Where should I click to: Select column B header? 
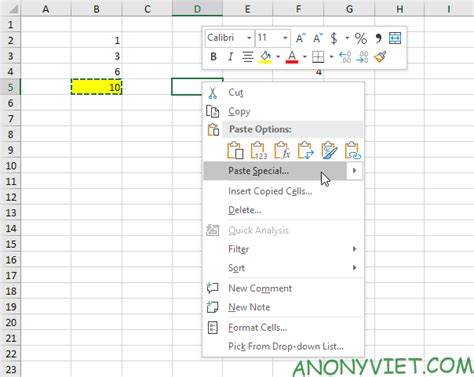97,9
